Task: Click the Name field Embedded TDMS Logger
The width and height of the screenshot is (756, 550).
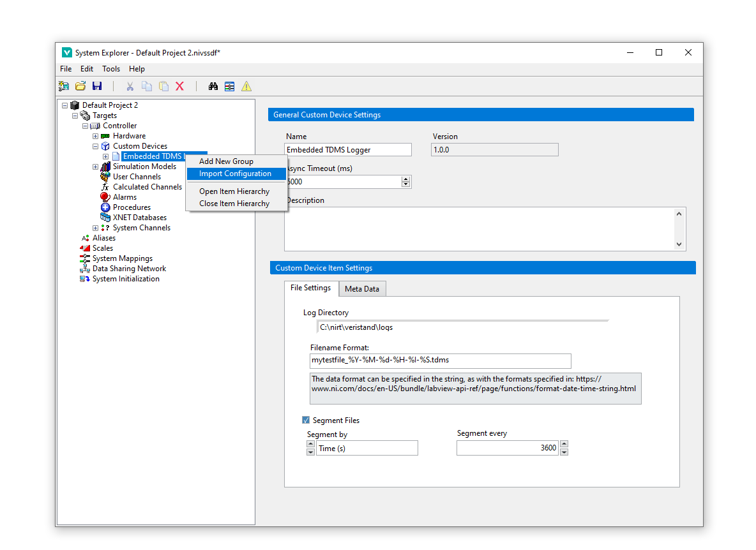Action: (x=347, y=150)
